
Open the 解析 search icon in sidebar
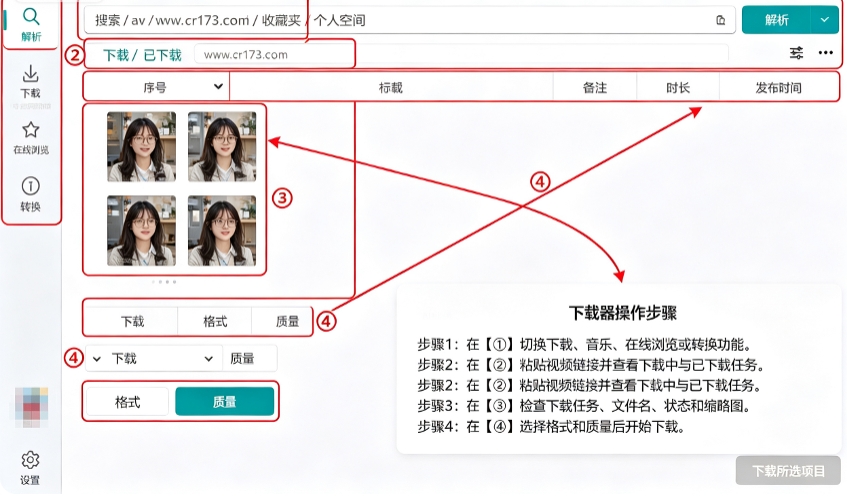[x=31, y=24]
